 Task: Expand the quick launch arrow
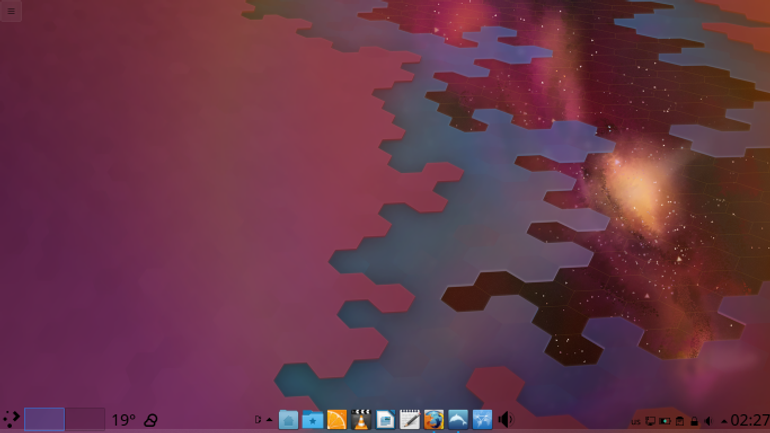click(x=269, y=420)
